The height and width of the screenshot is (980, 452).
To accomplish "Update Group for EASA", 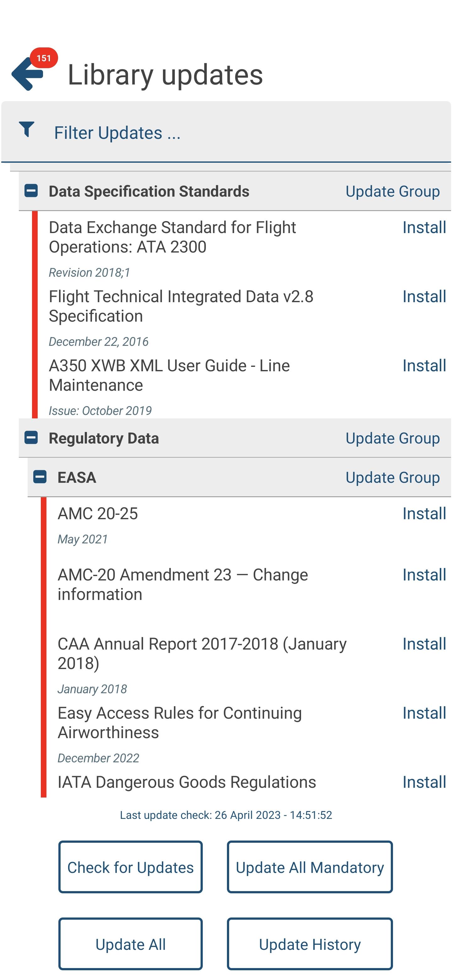I will click(x=392, y=477).
